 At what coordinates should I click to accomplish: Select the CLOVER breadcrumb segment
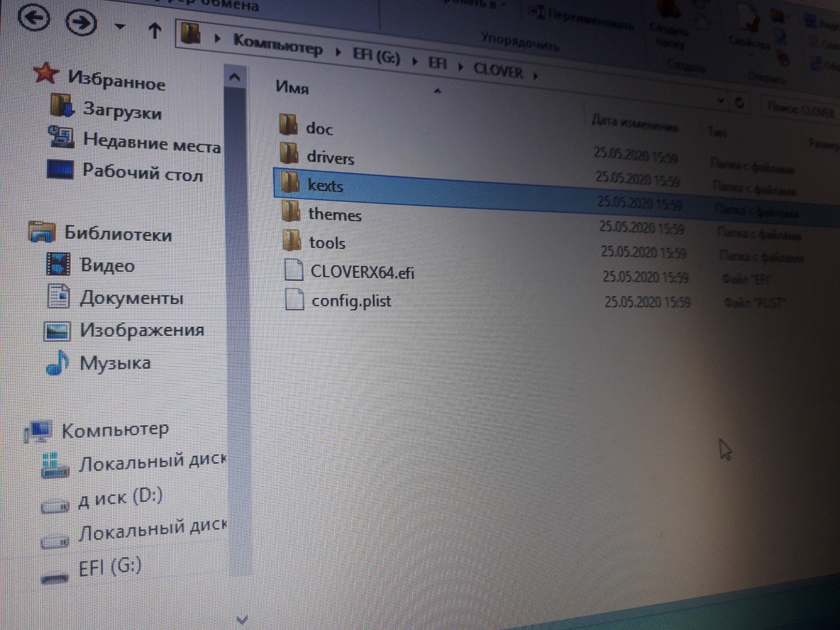pos(498,70)
